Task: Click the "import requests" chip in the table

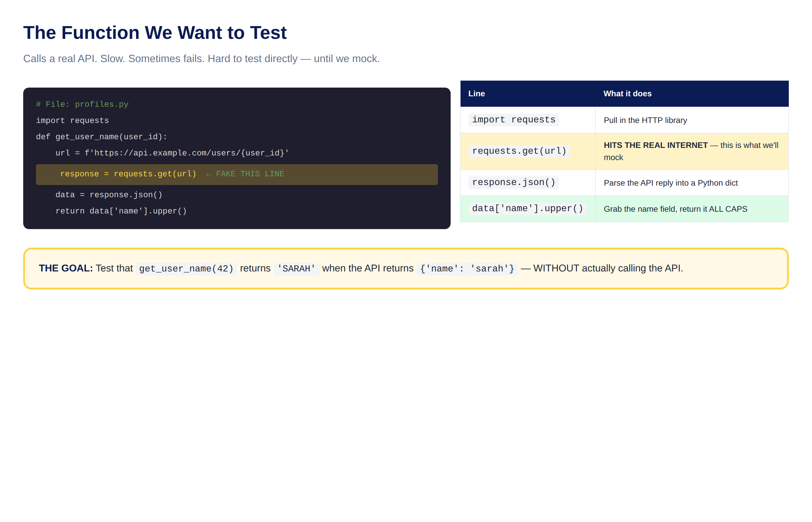Action: (513, 120)
